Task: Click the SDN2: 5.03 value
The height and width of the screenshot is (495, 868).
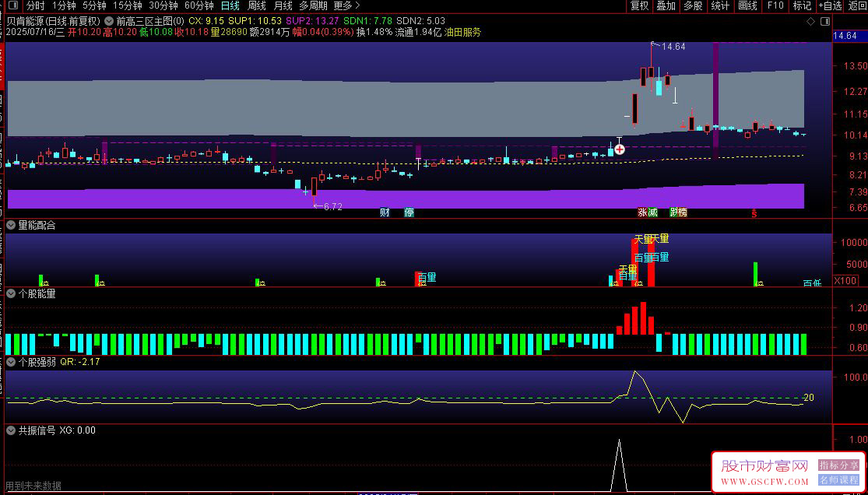Action: pyautogui.click(x=421, y=22)
